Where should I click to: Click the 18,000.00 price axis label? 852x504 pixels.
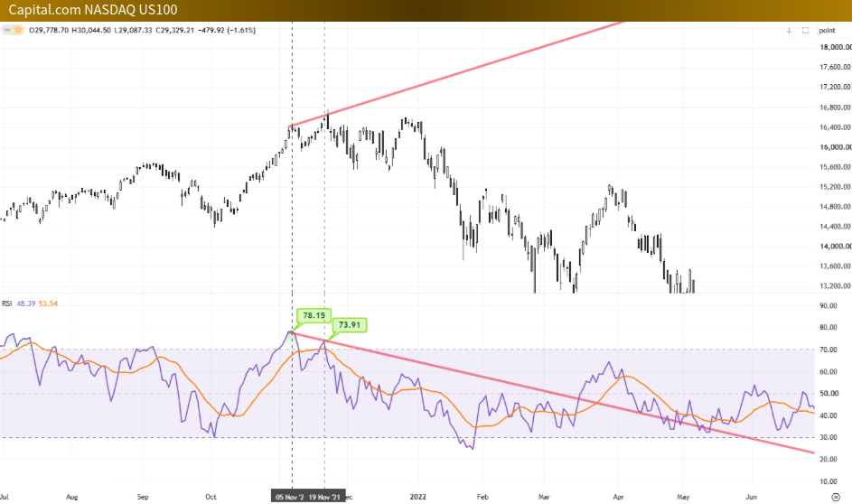click(x=836, y=47)
